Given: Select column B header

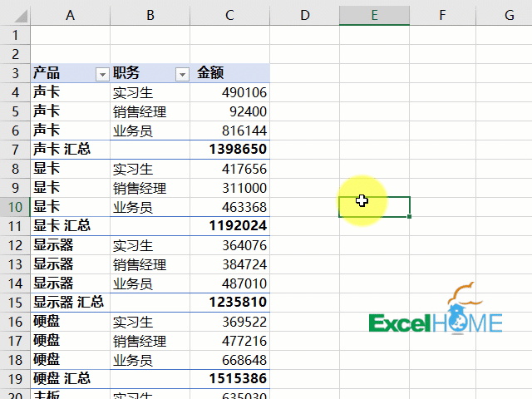Looking at the screenshot, I should [x=150, y=15].
